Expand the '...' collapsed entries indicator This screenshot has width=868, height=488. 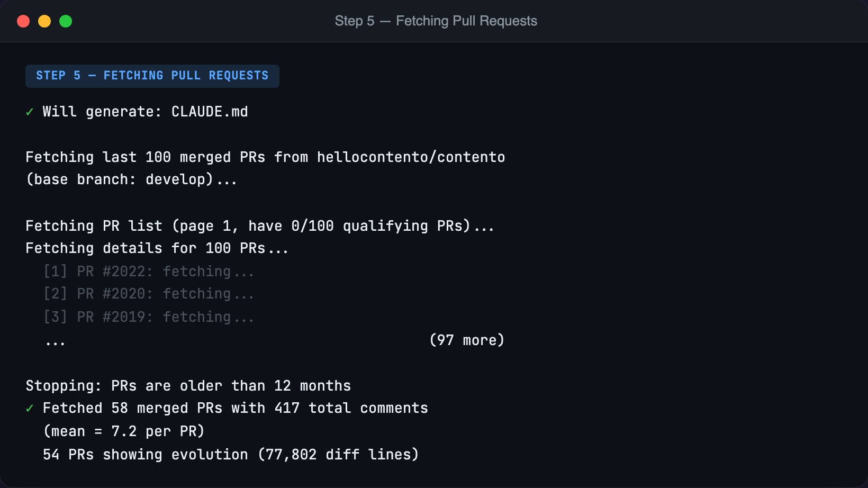click(x=55, y=341)
